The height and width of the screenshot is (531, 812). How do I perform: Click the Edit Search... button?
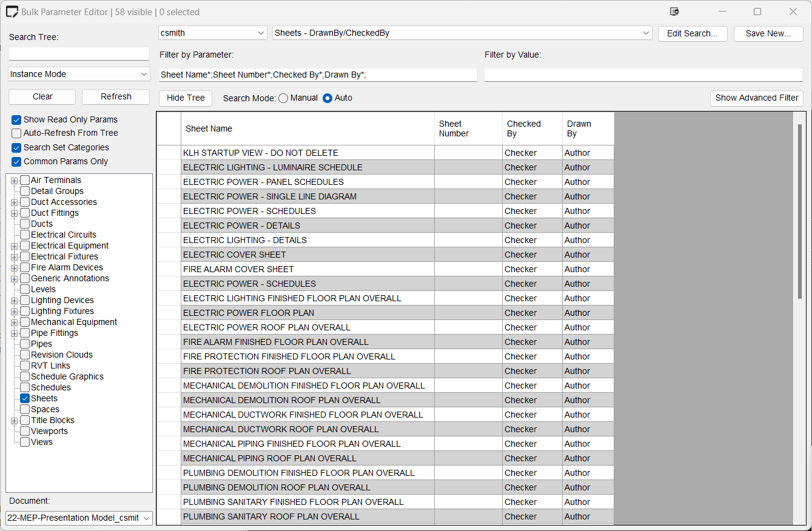click(693, 33)
